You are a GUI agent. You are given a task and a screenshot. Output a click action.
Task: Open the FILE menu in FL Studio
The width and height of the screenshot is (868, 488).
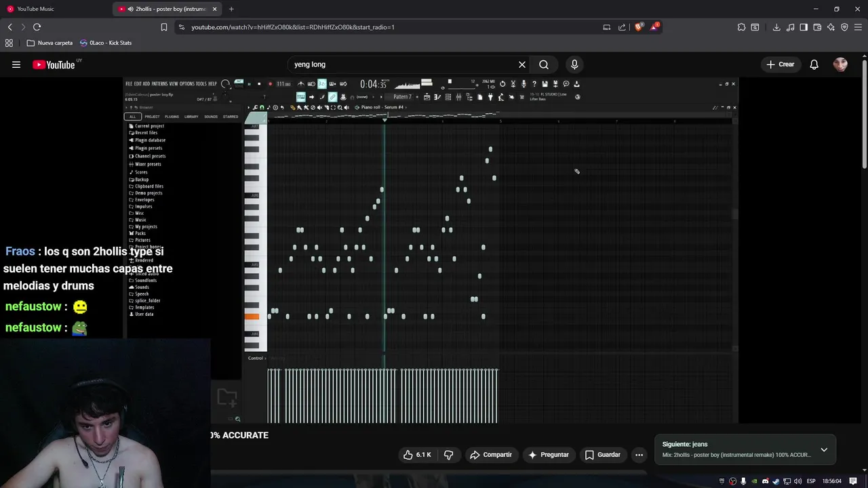pyautogui.click(x=129, y=83)
